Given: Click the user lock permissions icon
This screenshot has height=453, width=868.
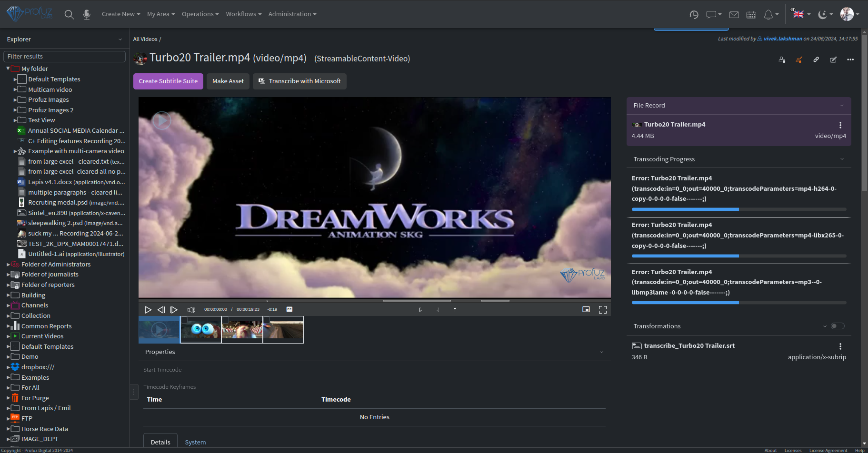Looking at the screenshot, I should pyautogui.click(x=782, y=59).
